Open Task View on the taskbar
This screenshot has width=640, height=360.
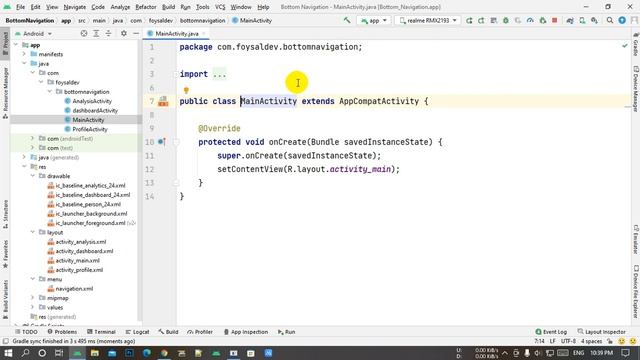pyautogui.click(x=59, y=353)
